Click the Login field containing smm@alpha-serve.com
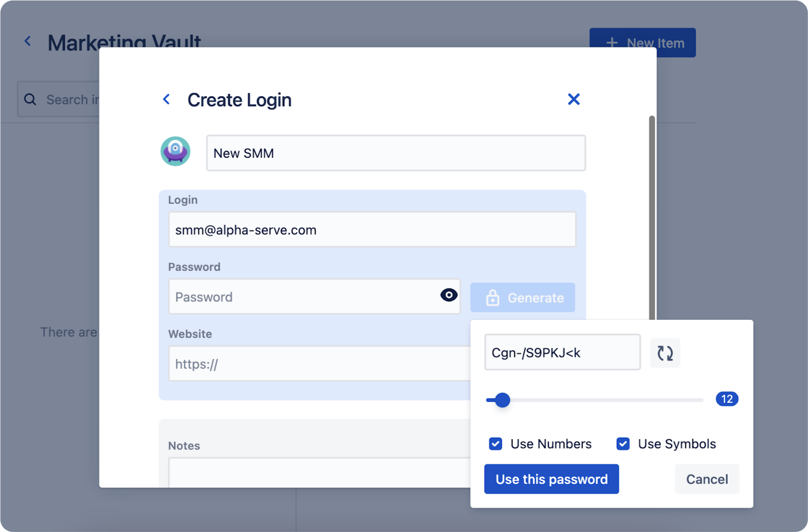This screenshot has height=532, width=808. [372, 229]
